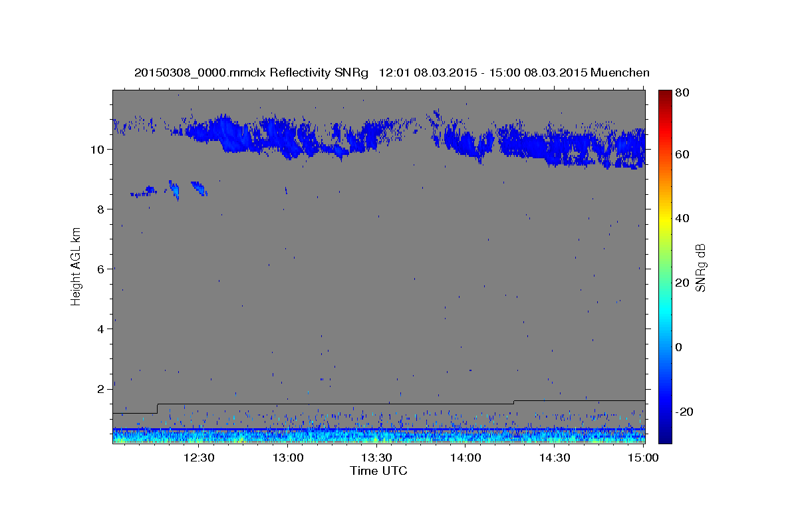The height and width of the screenshot is (532, 798).
Task: Click the 13:30 time tick label
Action: click(x=377, y=458)
